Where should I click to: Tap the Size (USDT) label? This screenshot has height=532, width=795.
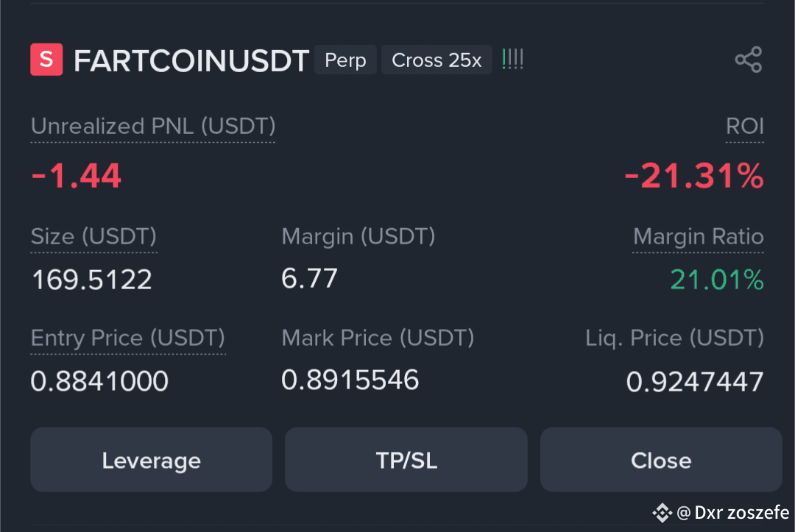coord(93,237)
